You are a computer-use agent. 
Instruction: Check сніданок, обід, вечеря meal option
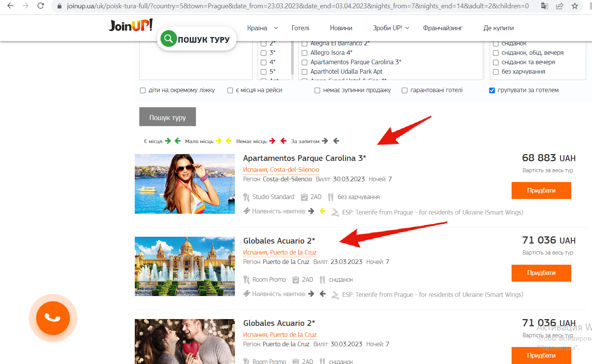[496, 53]
